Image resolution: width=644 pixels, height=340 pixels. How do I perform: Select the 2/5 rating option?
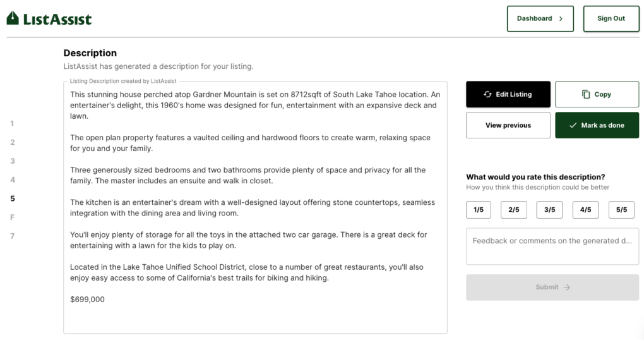click(514, 210)
